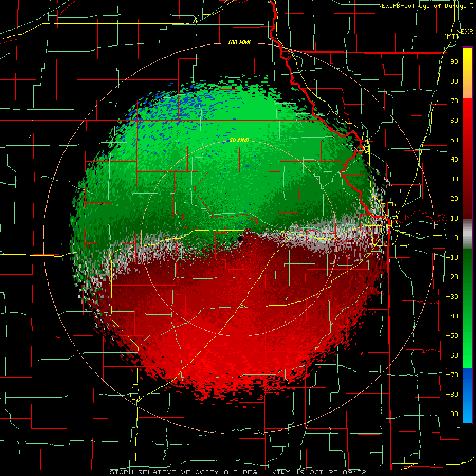Click the light blue bottom segment of the color bar
The width and height of the screenshot is (476, 476).
pyautogui.click(x=467, y=411)
